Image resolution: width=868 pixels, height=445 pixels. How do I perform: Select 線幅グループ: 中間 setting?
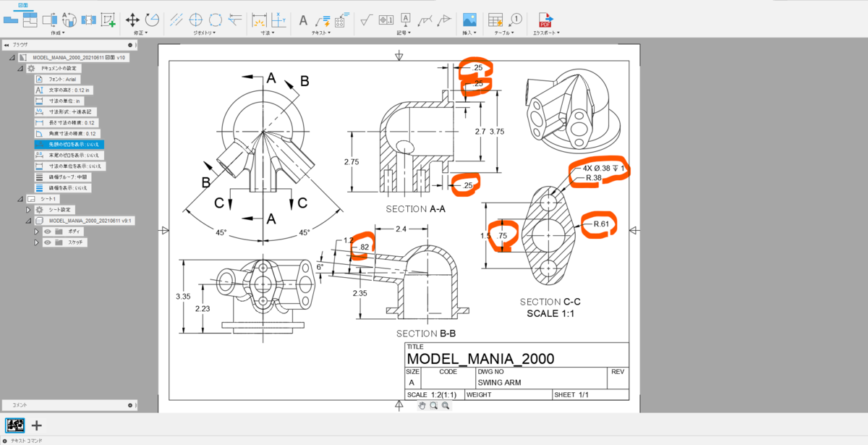coord(63,177)
